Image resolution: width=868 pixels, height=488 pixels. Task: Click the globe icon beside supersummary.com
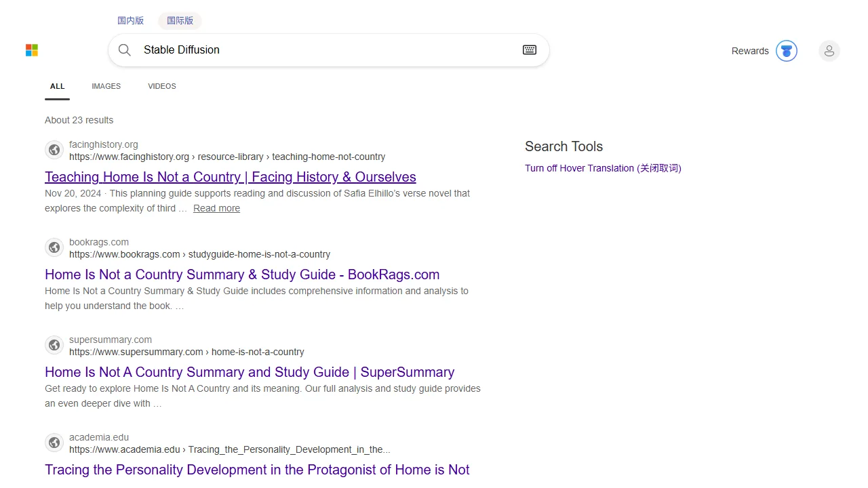pos(54,346)
